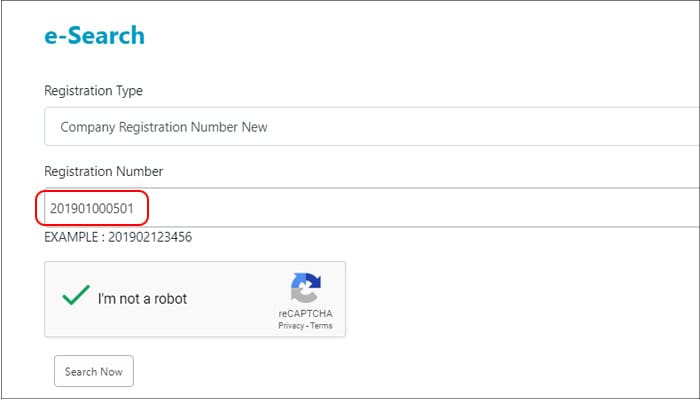The image size is (700, 400).
Task: Click the "Registration Number" field label
Action: tap(103, 171)
